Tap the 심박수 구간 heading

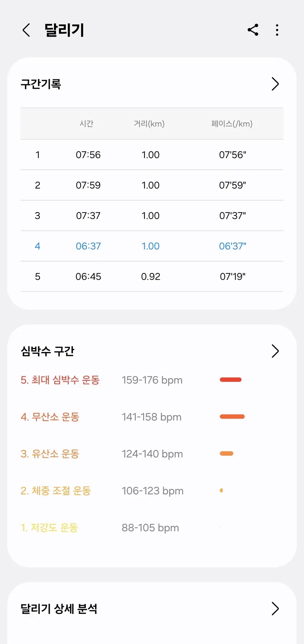click(x=48, y=351)
